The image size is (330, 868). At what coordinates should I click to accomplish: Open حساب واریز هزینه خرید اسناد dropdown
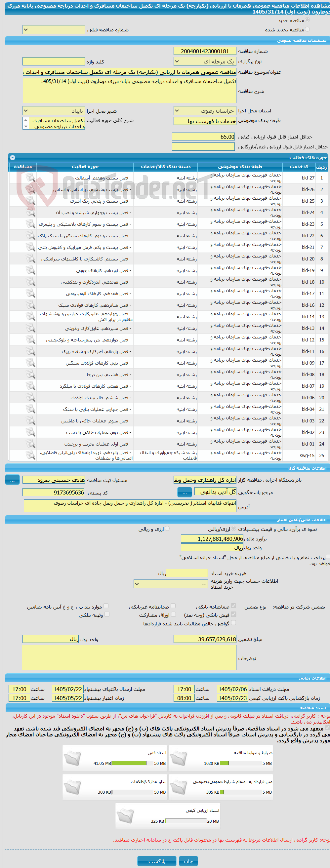pyautogui.click(x=171, y=584)
